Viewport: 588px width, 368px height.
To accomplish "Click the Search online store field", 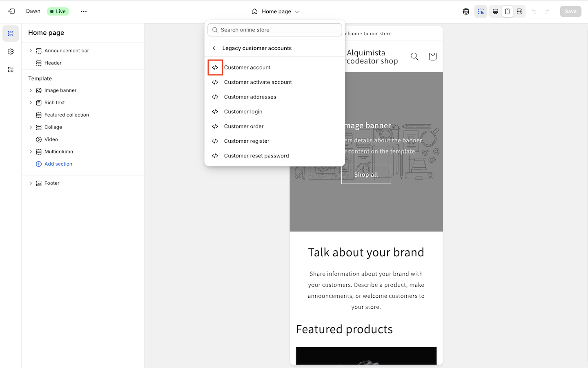I will (x=275, y=30).
